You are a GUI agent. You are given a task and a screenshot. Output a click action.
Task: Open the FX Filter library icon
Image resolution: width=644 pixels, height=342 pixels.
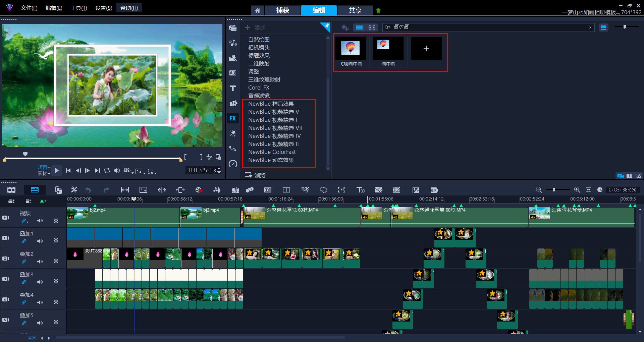coord(232,118)
